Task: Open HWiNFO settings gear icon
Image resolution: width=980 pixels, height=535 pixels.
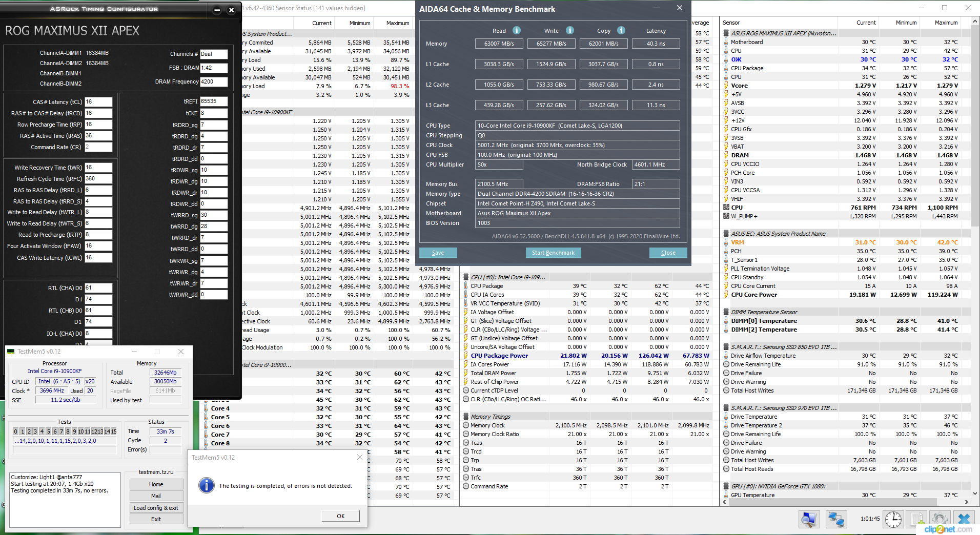Action: [940, 519]
